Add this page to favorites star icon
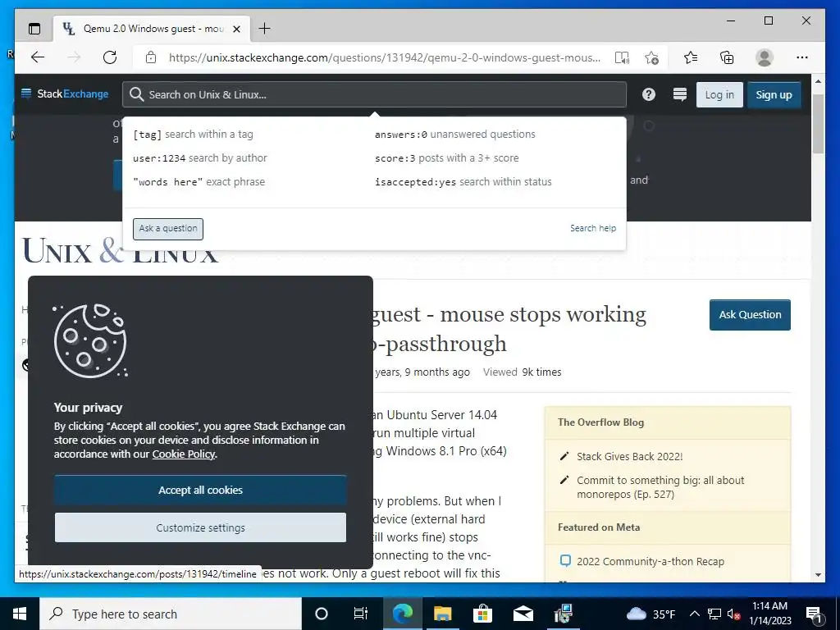Viewport: 840px width, 630px height. (651, 57)
